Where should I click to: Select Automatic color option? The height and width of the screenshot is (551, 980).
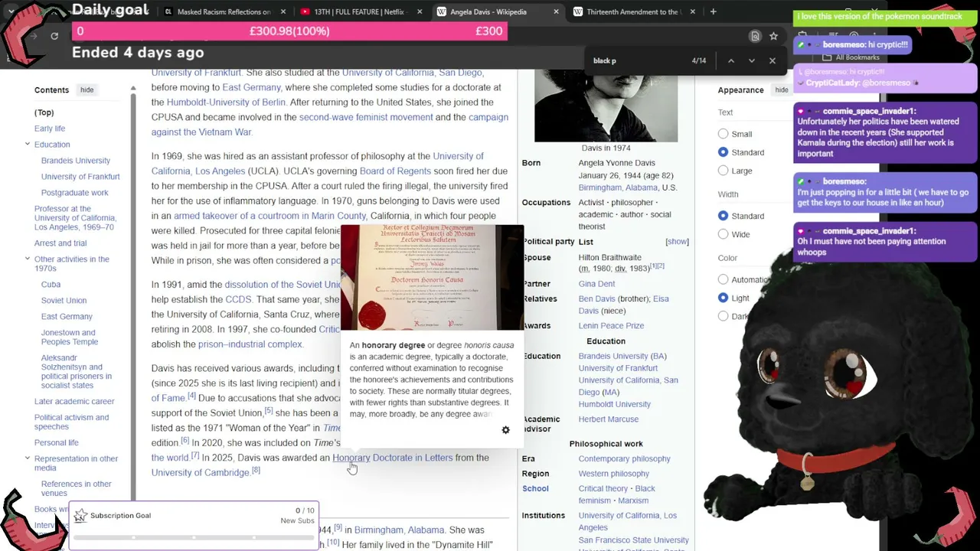pos(723,279)
